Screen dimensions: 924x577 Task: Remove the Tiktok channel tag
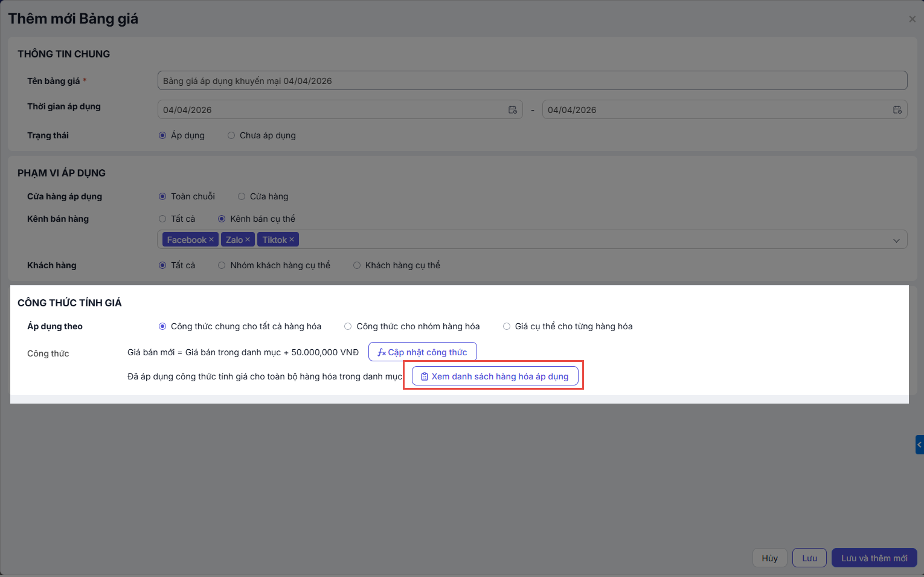pos(292,240)
